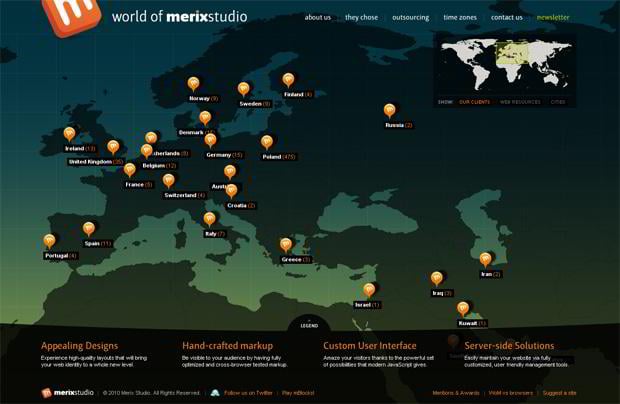Open 'Suggest a site' footer link
The width and height of the screenshot is (620, 404).
pos(559,393)
